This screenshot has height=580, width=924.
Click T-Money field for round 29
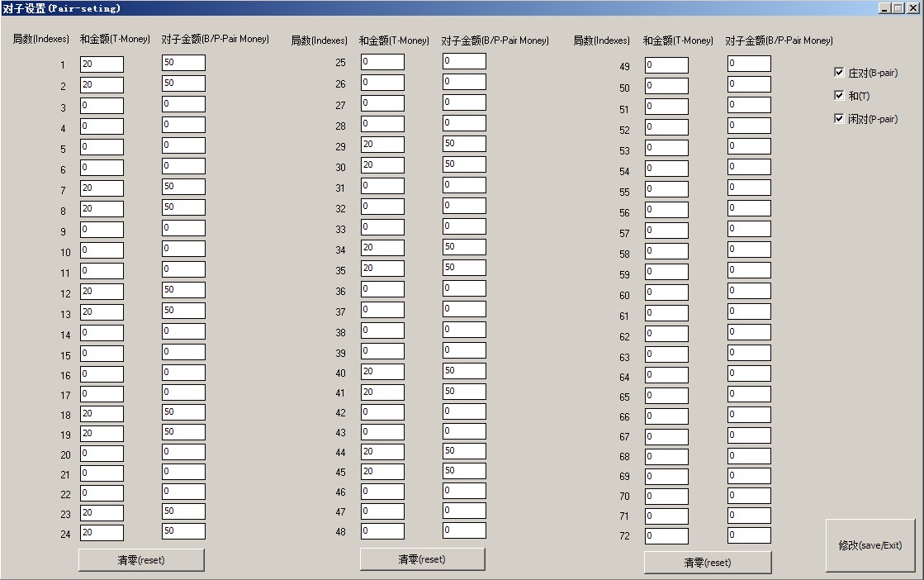[x=382, y=145]
